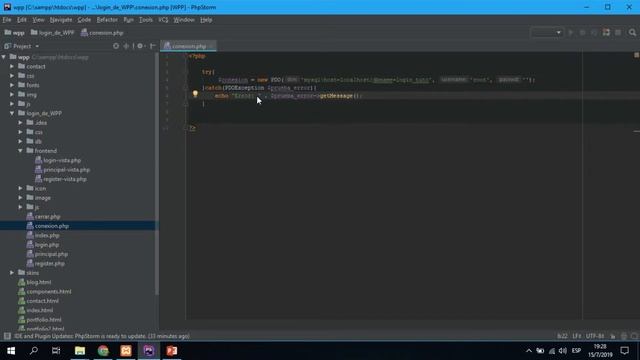Hide the Project tool window
This screenshot has height=360, width=640.
pos(153,46)
